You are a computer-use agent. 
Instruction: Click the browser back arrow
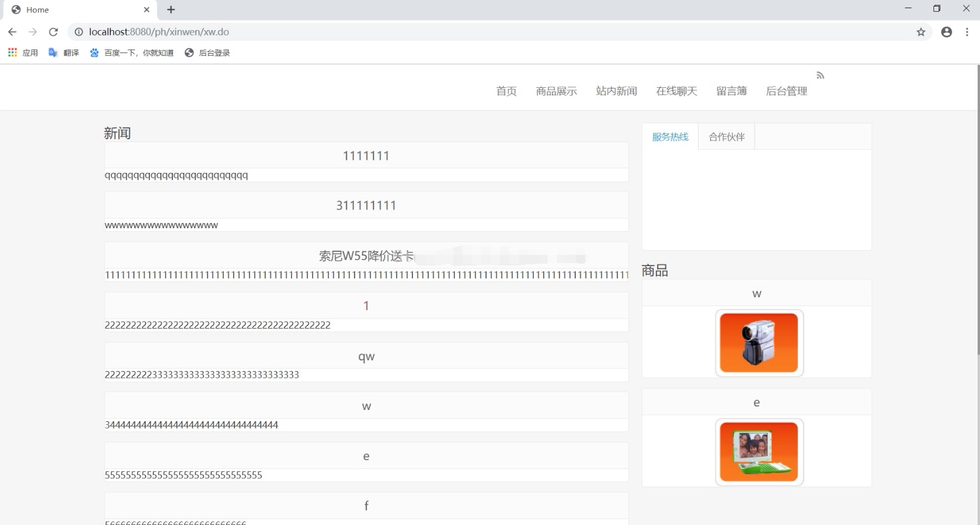[x=12, y=32]
